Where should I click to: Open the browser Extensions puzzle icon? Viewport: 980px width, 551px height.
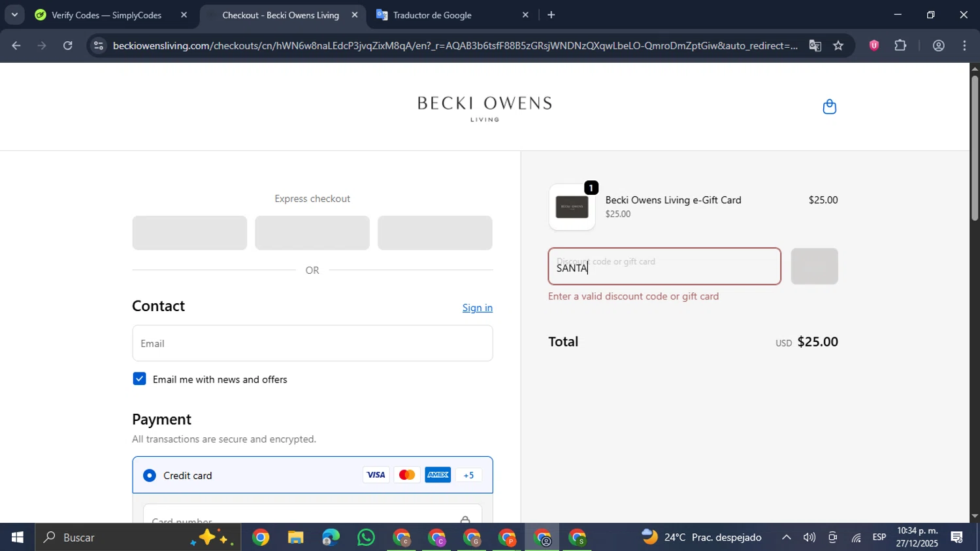click(900, 46)
